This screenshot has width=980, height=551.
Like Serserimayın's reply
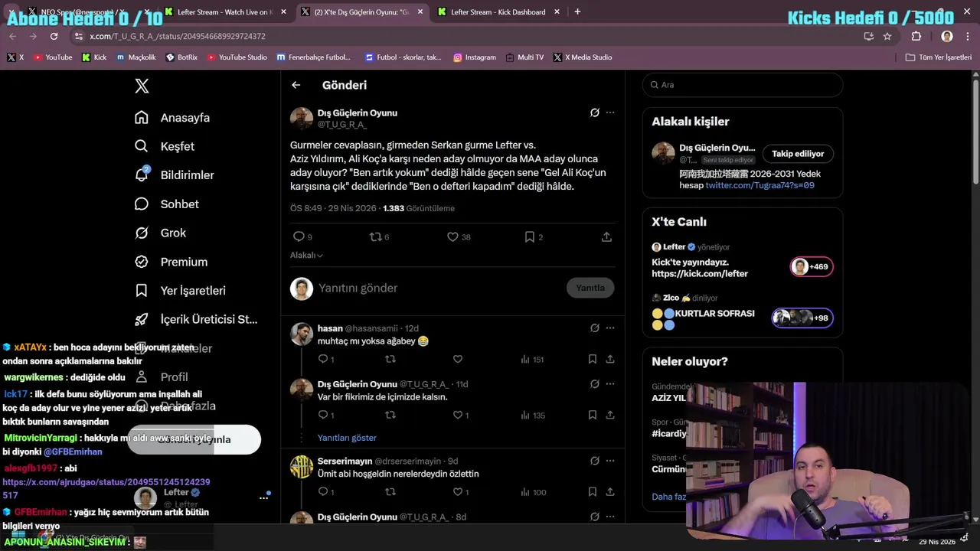tap(461, 492)
